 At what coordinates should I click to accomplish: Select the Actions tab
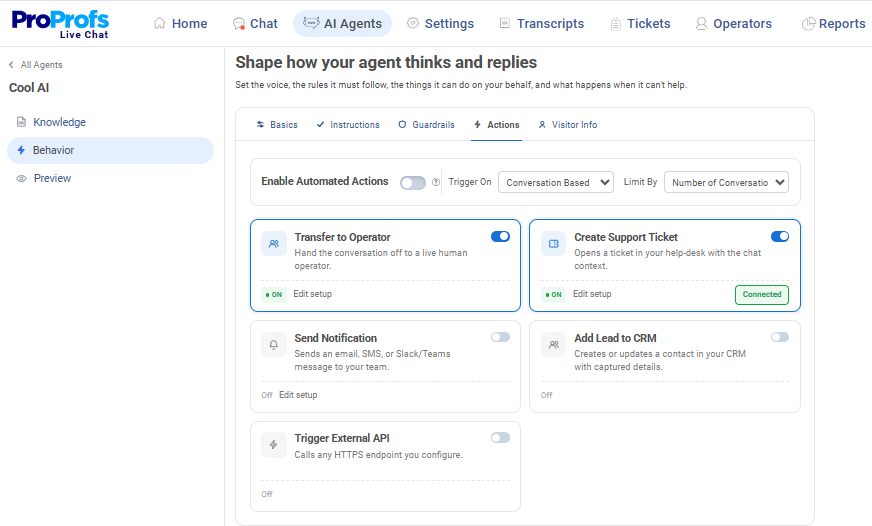point(497,125)
